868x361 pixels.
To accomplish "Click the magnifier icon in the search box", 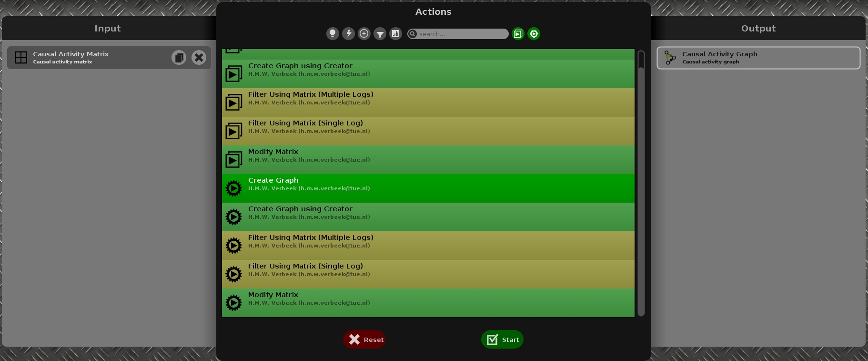I will (413, 34).
